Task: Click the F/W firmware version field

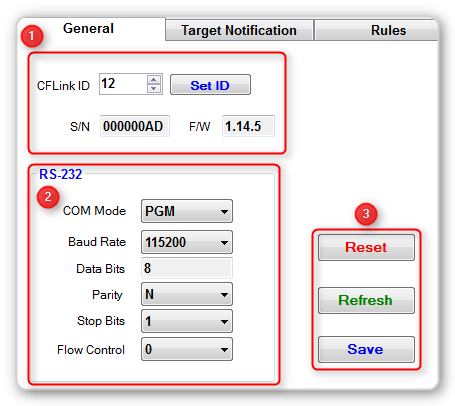Action: 248,126
